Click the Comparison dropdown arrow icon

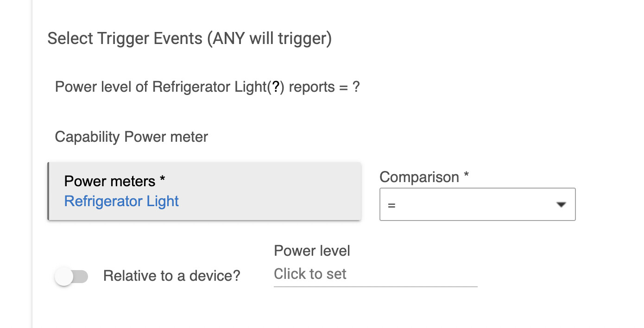(561, 204)
